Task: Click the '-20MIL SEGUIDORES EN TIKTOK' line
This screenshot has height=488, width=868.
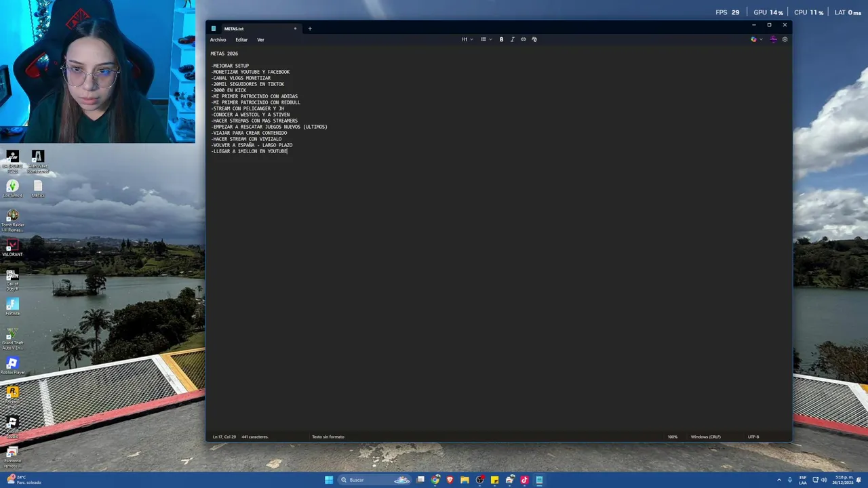Action: tap(248, 84)
